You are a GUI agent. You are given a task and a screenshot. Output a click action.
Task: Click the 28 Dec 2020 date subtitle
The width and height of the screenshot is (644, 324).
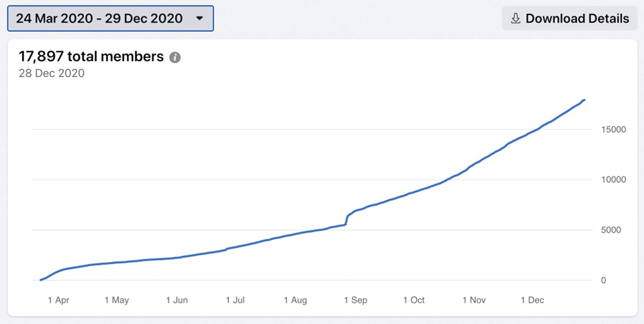[52, 73]
